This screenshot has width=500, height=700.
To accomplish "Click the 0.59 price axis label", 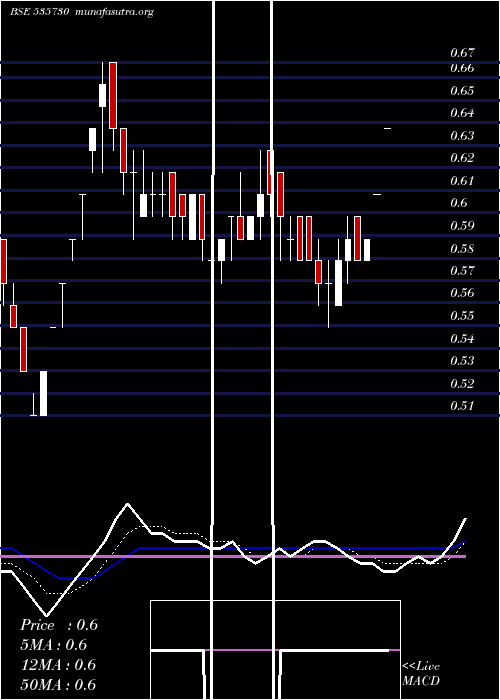I will 462,225.
